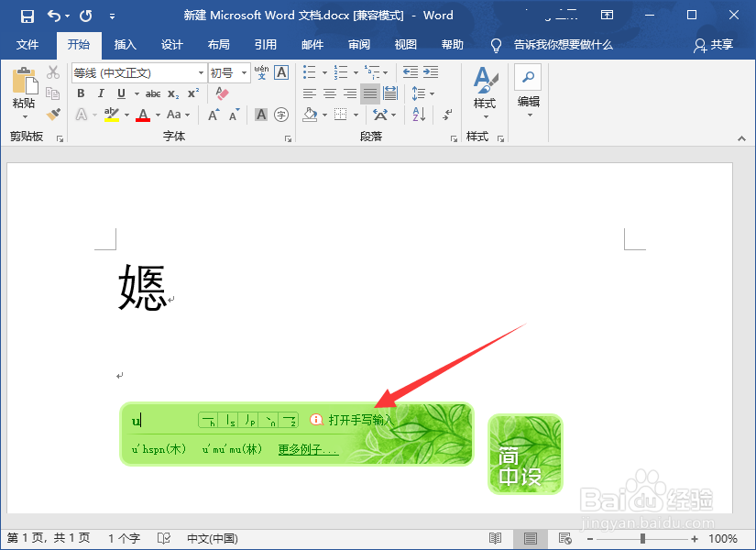
Task: Apply strikethrough formatting
Action: coord(152,93)
